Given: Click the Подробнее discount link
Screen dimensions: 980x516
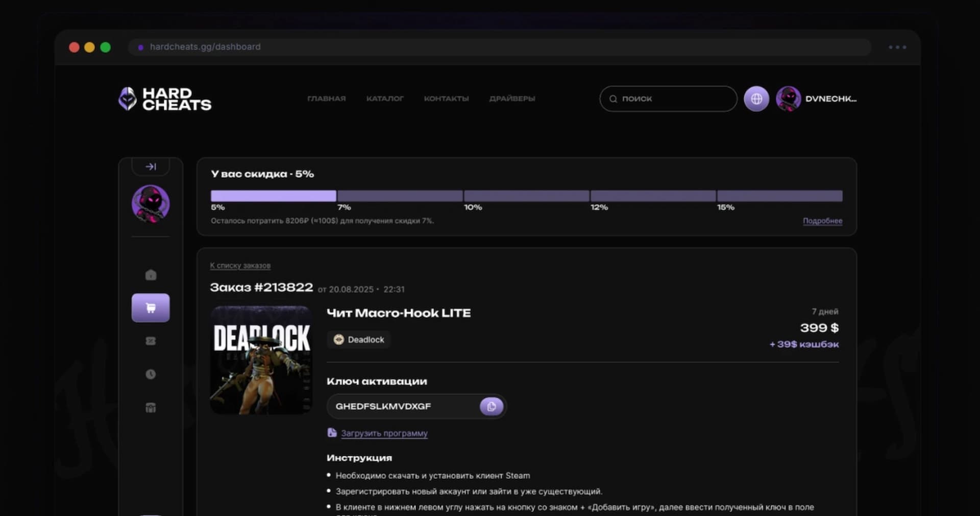Looking at the screenshot, I should click(x=822, y=221).
